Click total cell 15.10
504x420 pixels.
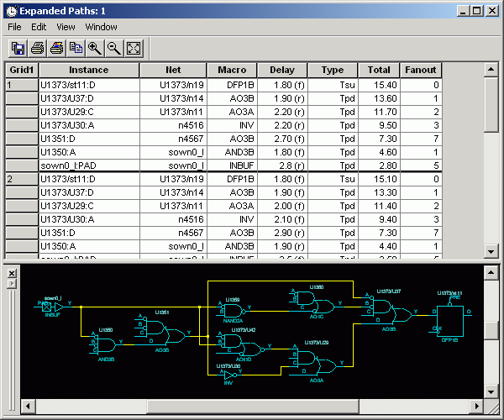pyautogui.click(x=379, y=179)
